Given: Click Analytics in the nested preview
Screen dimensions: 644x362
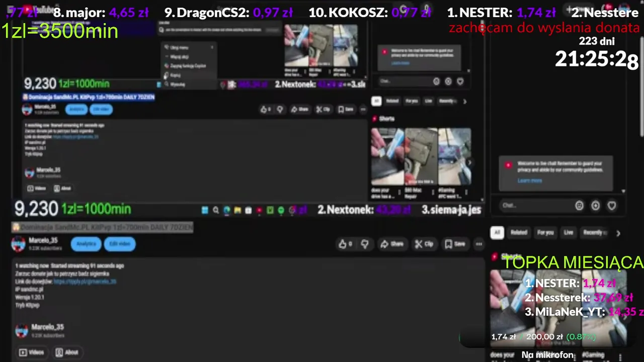Looking at the screenshot, I should pos(77,109).
